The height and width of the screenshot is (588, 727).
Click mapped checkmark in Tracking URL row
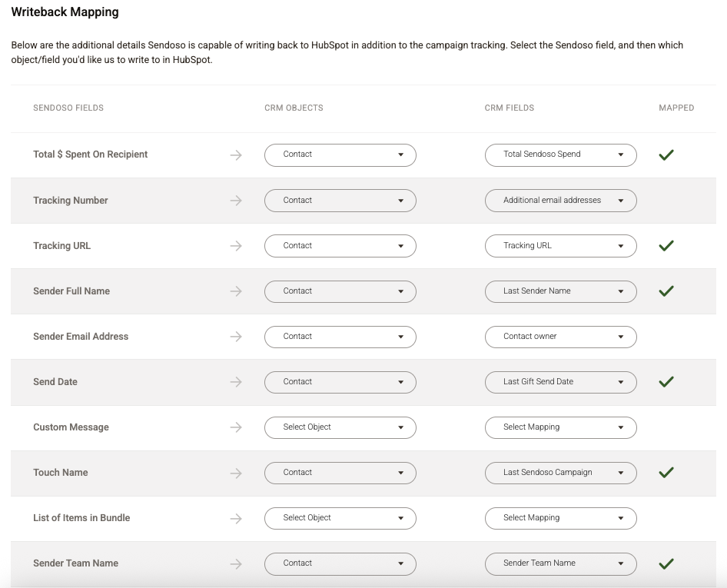coord(666,246)
